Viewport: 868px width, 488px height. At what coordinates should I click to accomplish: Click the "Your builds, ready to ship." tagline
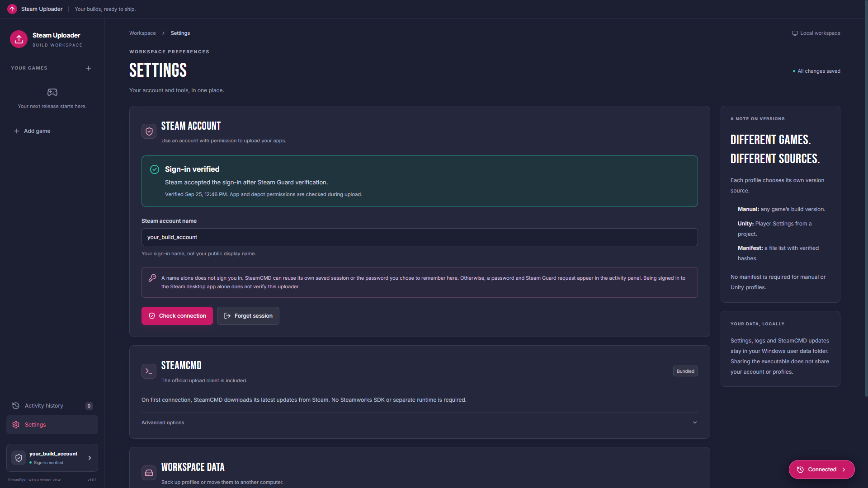(x=105, y=9)
